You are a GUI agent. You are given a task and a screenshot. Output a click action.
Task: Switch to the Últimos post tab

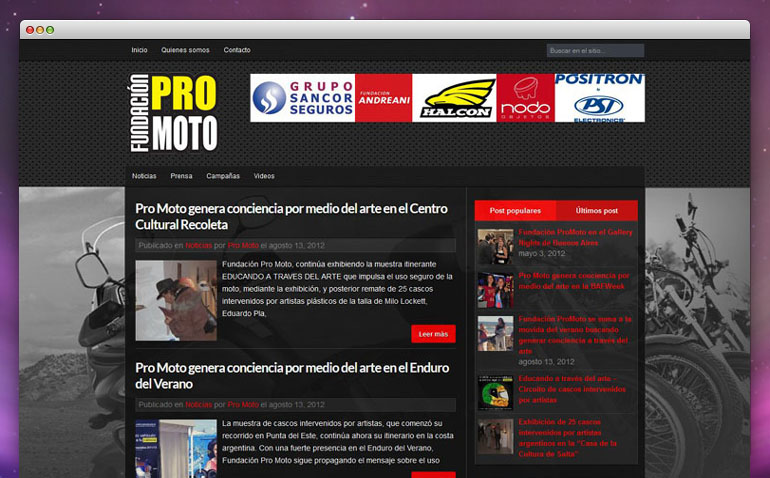597,210
